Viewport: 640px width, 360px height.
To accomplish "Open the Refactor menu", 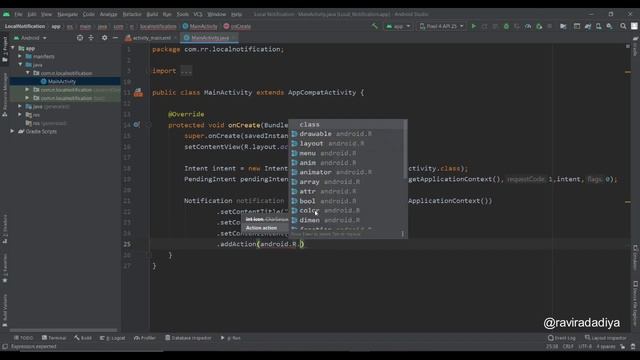I will pos(132,14).
